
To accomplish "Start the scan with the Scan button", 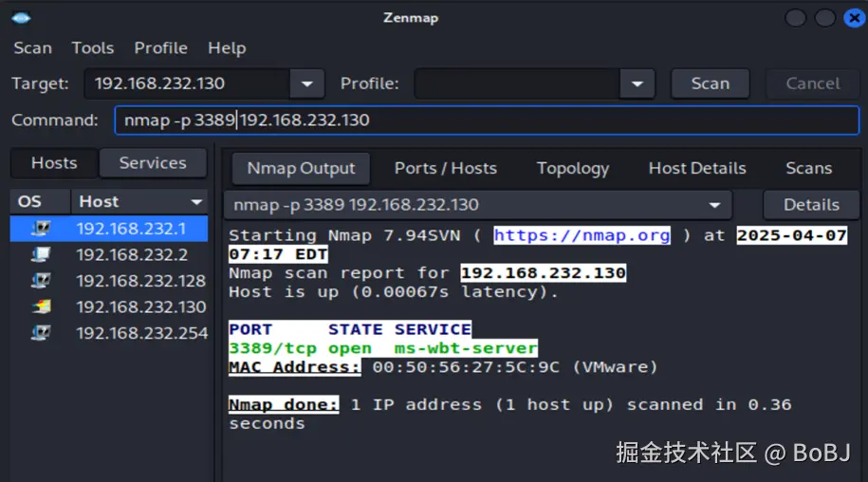I will pos(711,83).
